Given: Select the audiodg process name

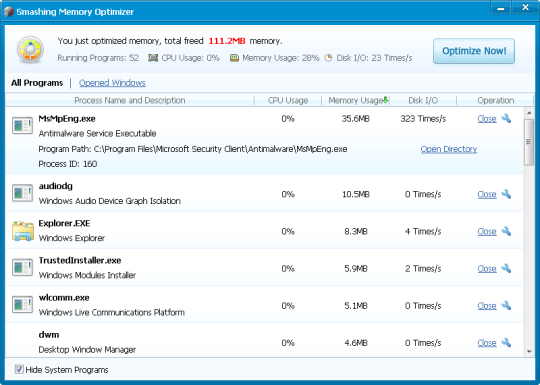Looking at the screenshot, I should tap(55, 186).
